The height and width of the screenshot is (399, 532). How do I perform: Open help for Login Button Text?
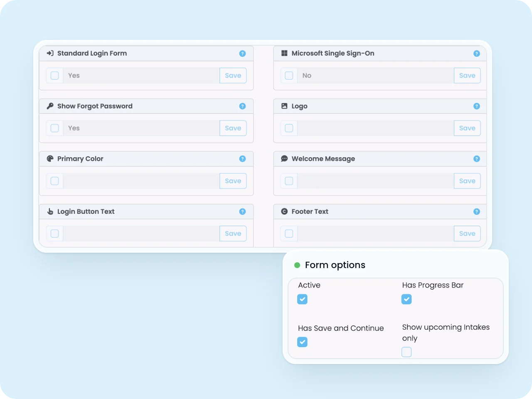click(x=243, y=212)
